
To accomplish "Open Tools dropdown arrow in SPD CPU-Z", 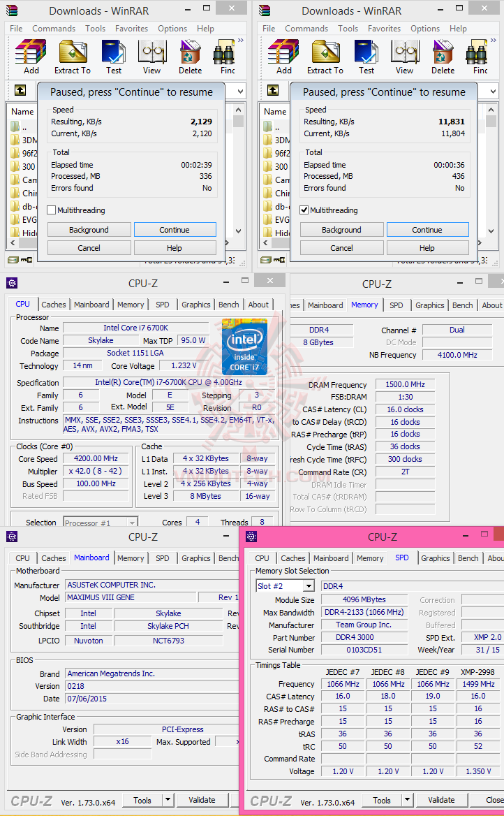I will 407,800.
